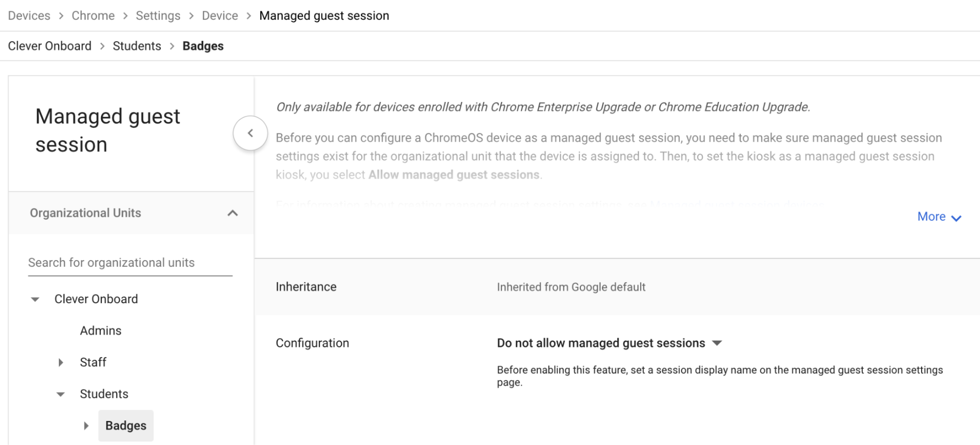Open the Chrome breadcrumb link
Viewport: 980px width, 445px height.
[x=93, y=15]
